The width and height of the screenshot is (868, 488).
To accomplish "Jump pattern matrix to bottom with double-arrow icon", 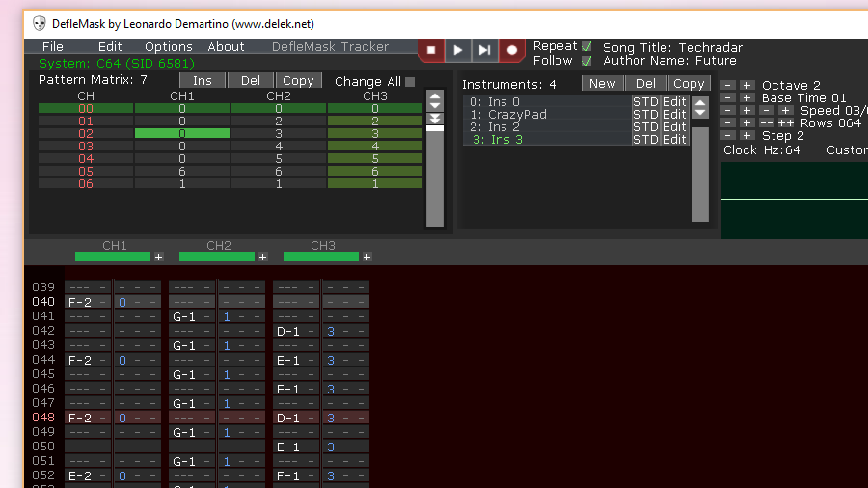I will 435,119.
